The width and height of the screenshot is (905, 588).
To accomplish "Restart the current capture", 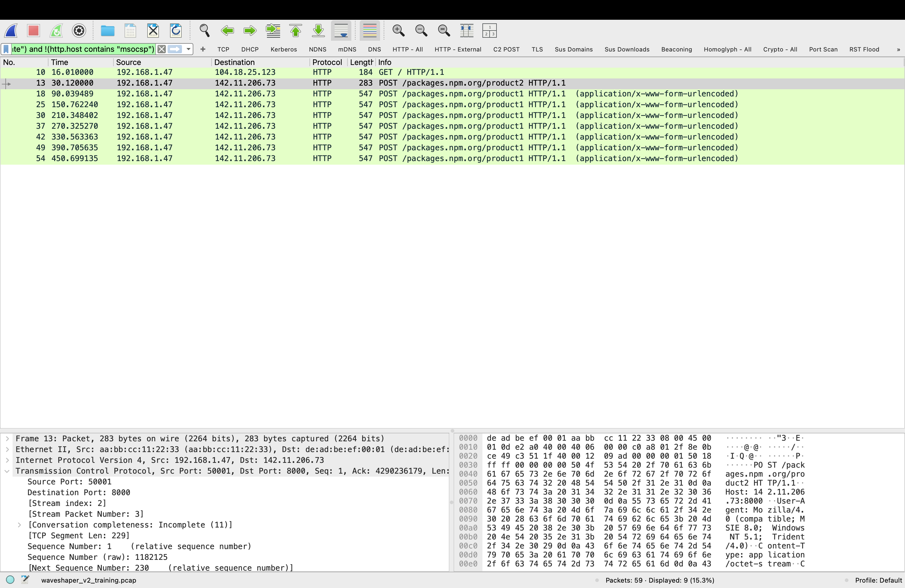I will pyautogui.click(x=56, y=31).
